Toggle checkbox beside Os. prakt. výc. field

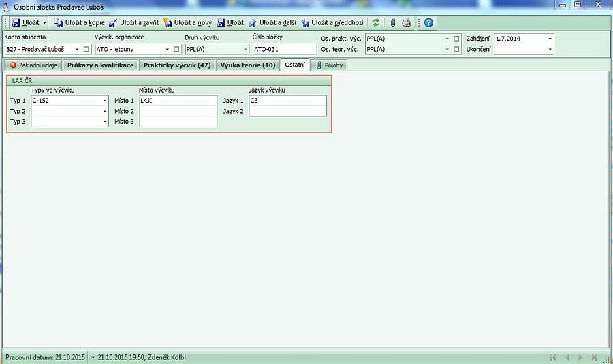tap(456, 39)
